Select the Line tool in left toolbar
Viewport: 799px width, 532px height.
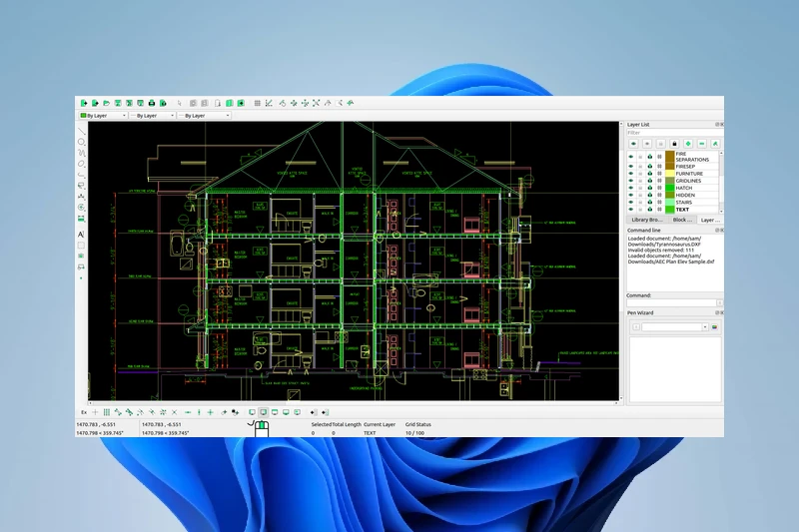(82, 131)
